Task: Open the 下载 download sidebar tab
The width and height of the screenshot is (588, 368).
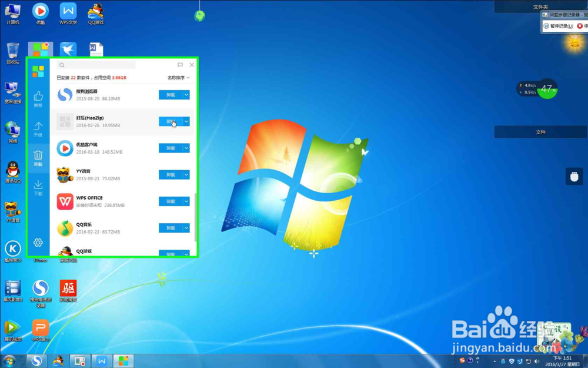Action: (x=38, y=188)
